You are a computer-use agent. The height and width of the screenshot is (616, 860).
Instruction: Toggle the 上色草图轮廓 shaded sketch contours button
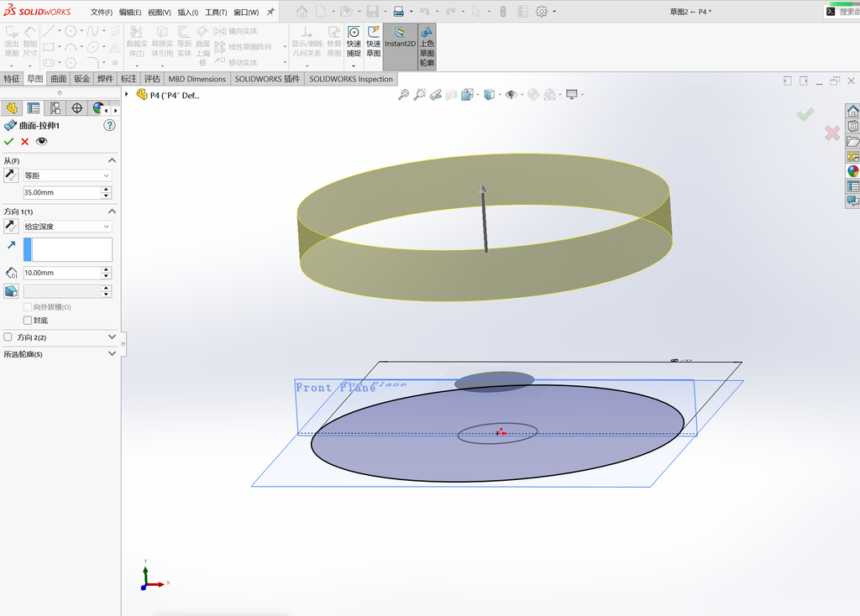click(427, 46)
